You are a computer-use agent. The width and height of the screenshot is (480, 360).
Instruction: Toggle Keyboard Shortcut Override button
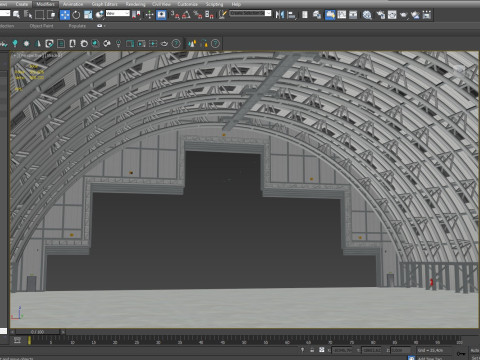[161, 14]
